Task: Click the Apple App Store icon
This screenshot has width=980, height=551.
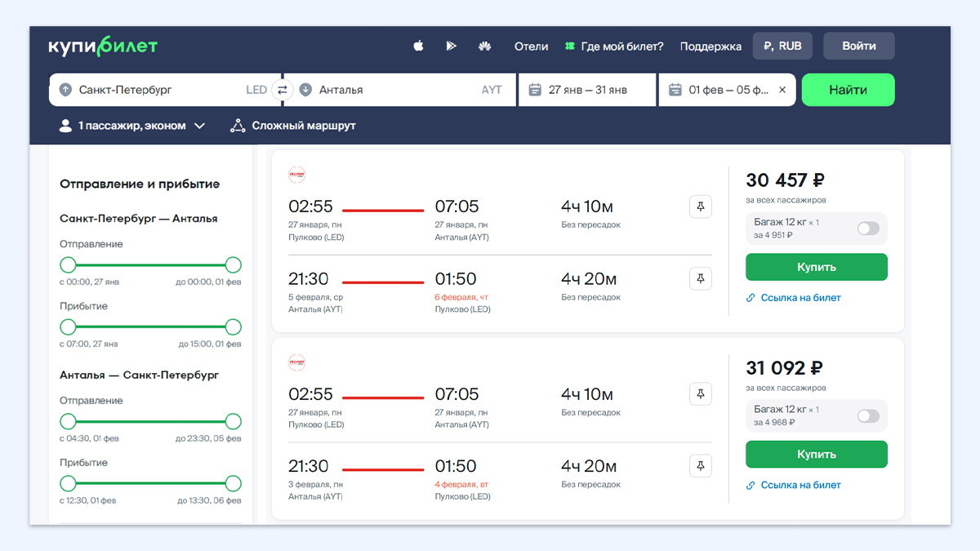Action: 418,47
